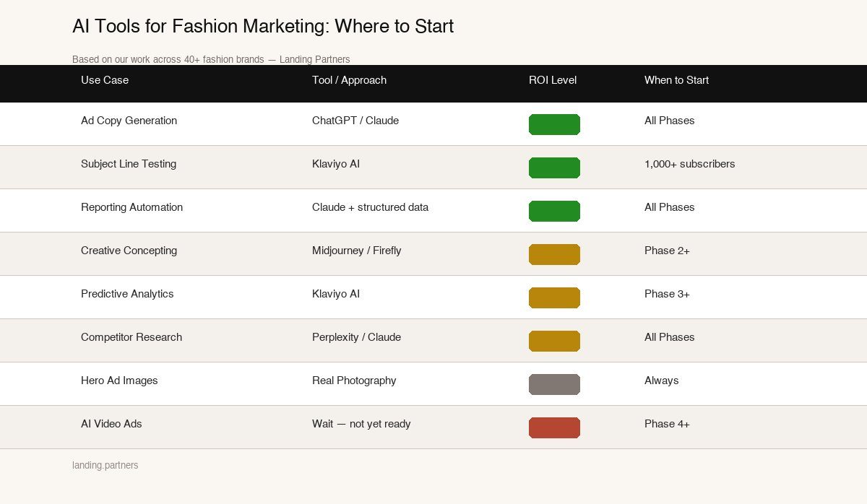
Task: Click the Claude + structured data cell
Action: click(x=370, y=207)
